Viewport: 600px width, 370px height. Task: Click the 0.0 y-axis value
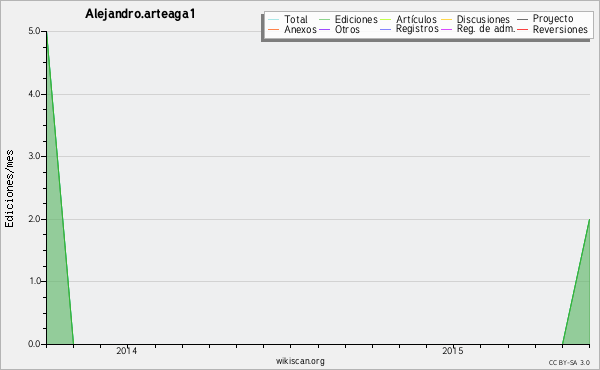click(34, 344)
